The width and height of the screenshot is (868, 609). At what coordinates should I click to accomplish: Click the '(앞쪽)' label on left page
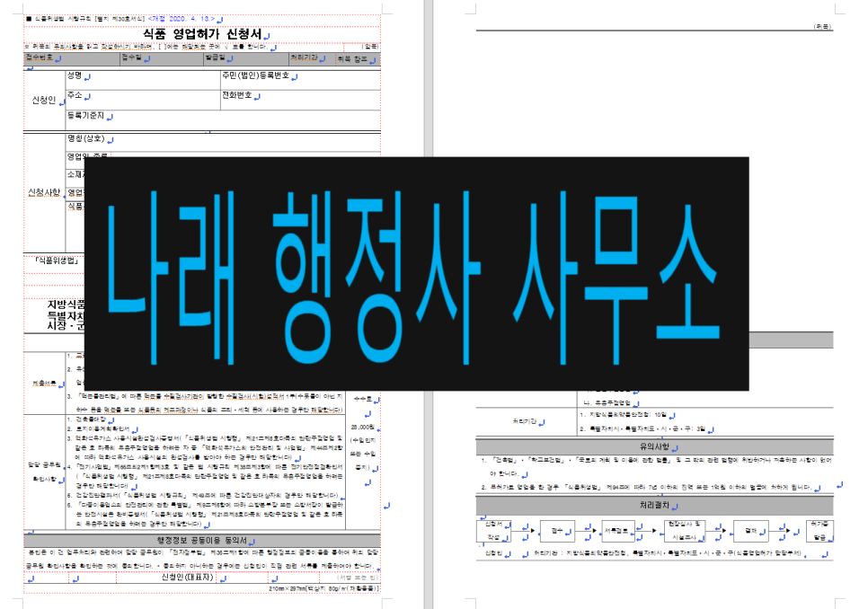370,47
